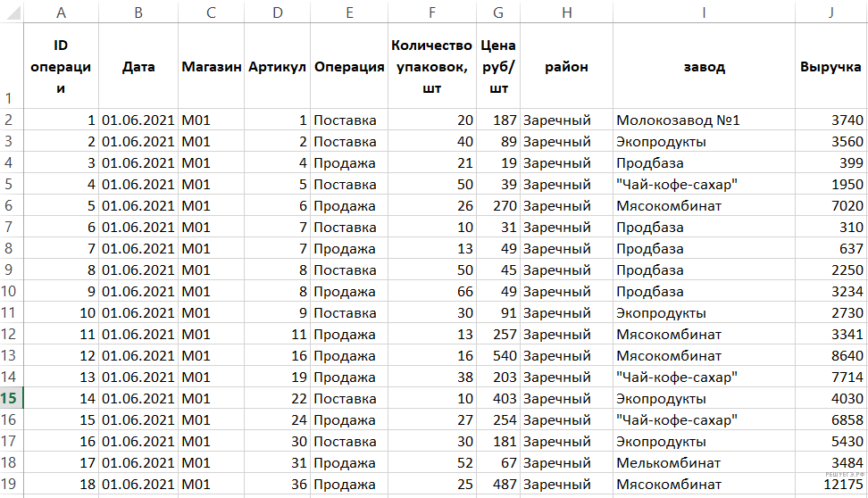The image size is (868, 498).
Task: Select column H header
Action: [x=567, y=12]
